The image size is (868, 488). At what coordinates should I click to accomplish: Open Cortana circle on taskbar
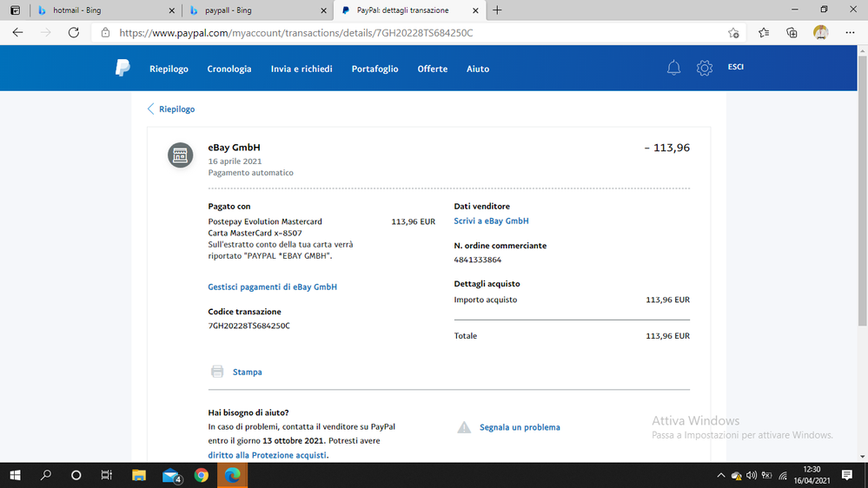(x=76, y=475)
